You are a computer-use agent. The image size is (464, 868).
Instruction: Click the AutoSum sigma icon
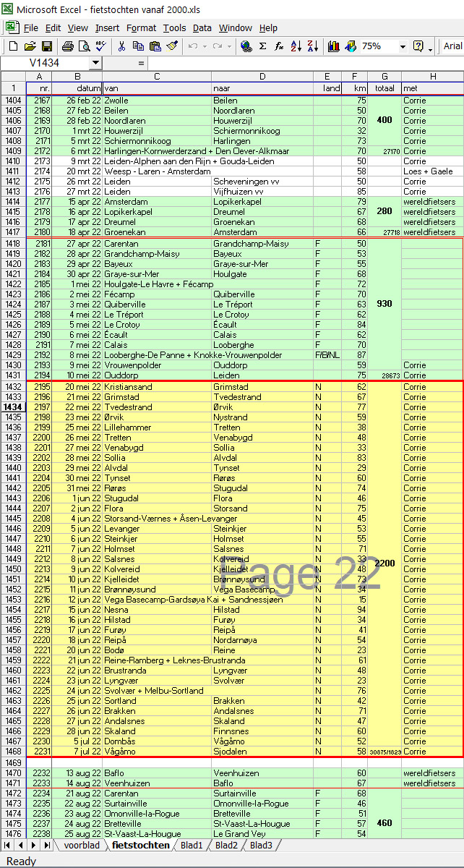pos(262,46)
